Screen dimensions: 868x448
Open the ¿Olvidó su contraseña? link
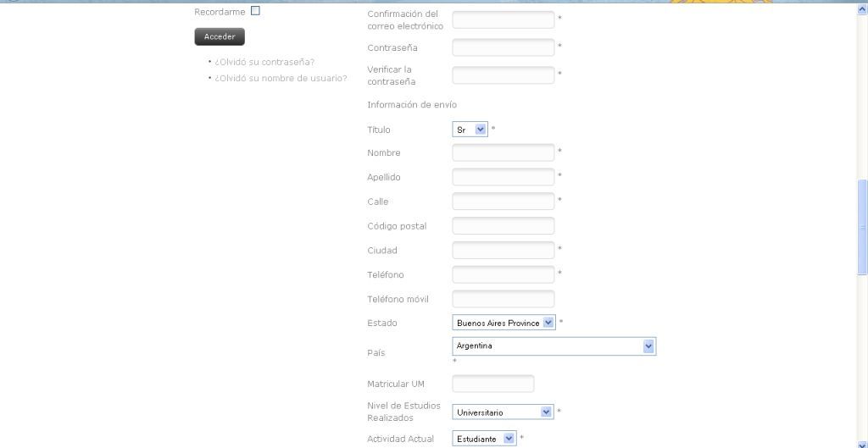click(x=264, y=62)
